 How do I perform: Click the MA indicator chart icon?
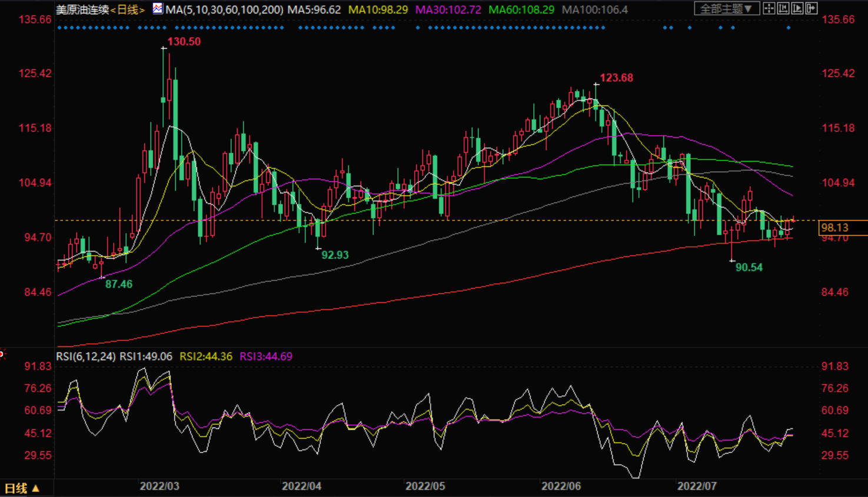158,9
